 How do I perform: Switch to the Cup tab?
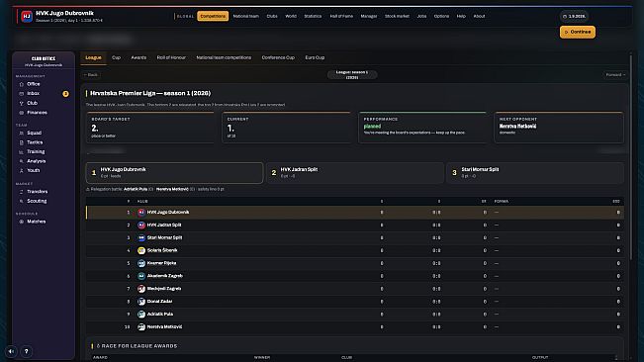tap(116, 58)
